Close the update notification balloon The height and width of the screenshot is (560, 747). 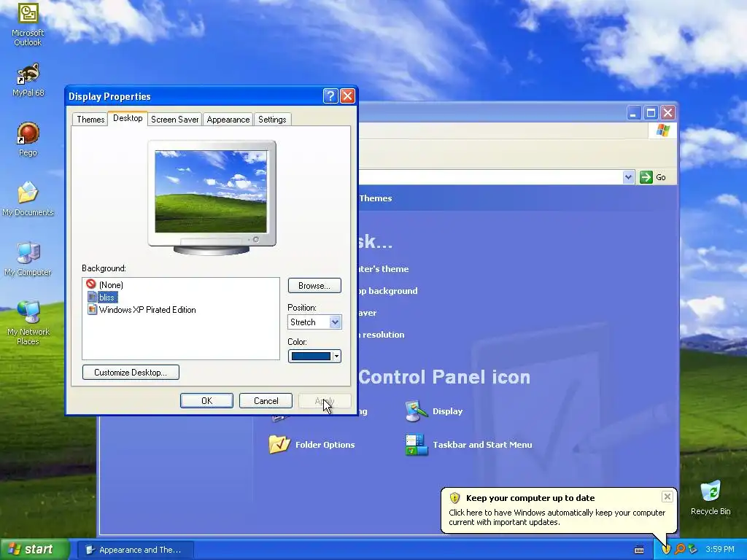coord(667,497)
